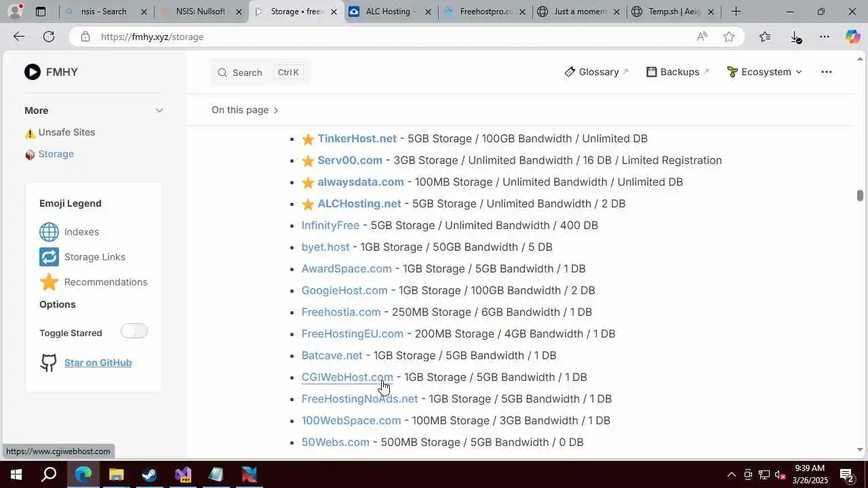
Task: Open the browser profile avatar
Action: coord(14,12)
